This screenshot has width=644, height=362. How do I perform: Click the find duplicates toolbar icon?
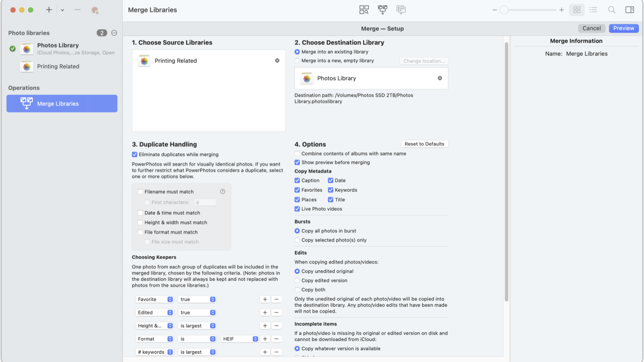[x=364, y=10]
